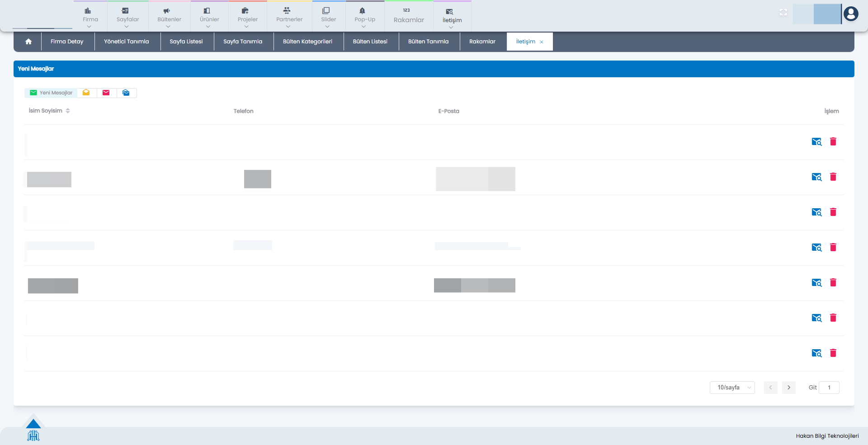Delete the message in the second row
The height and width of the screenshot is (445, 868).
click(833, 177)
